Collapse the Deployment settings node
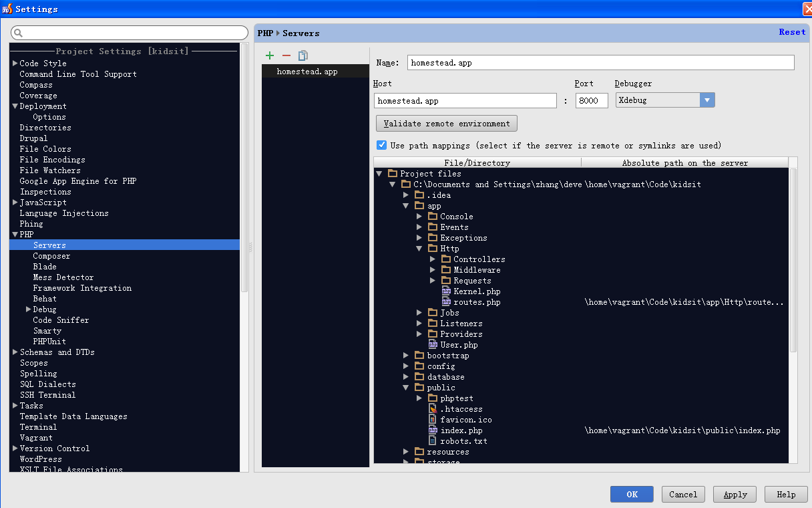Screen dimensions: 812x508 point(15,106)
